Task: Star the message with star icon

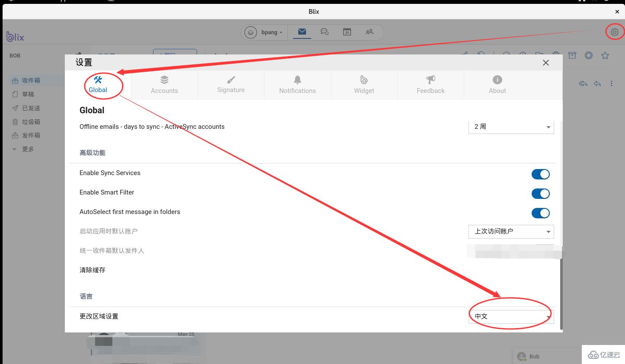Action: (x=605, y=55)
